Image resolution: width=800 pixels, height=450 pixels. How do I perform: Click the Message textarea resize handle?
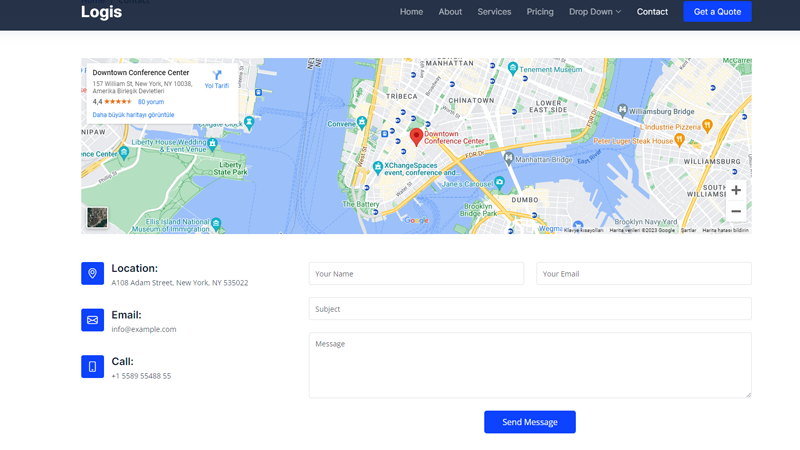pyautogui.click(x=748, y=394)
